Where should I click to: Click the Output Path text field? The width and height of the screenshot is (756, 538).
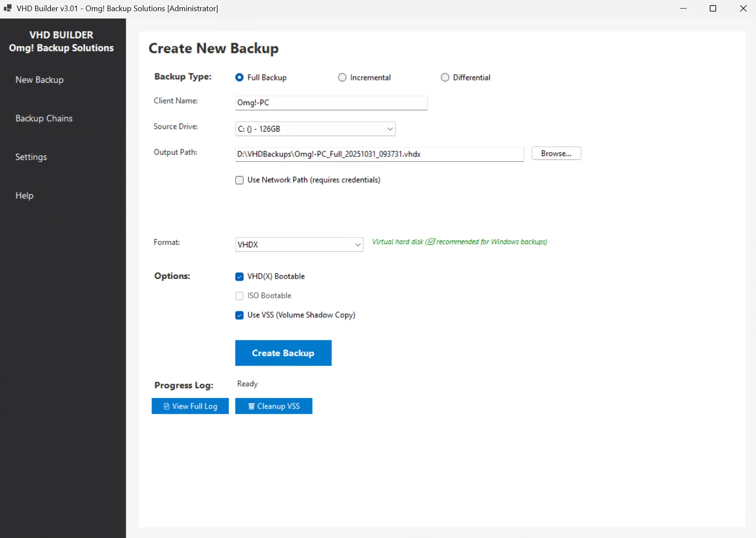379,154
